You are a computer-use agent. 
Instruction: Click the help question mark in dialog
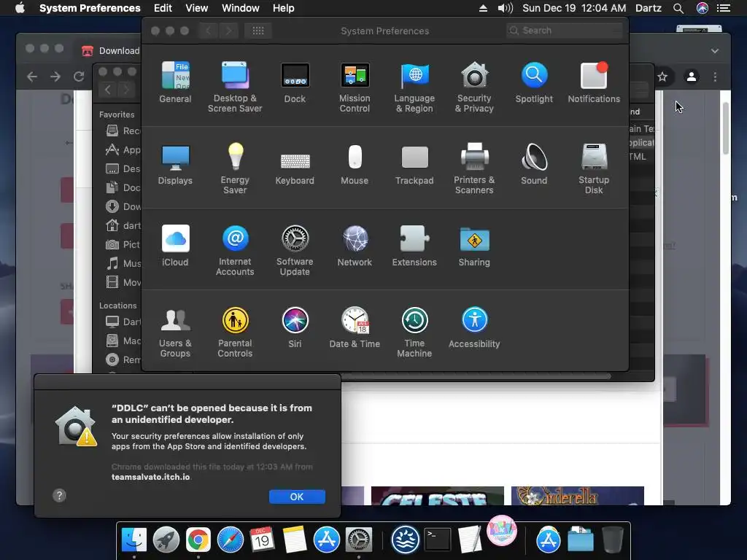coord(59,496)
